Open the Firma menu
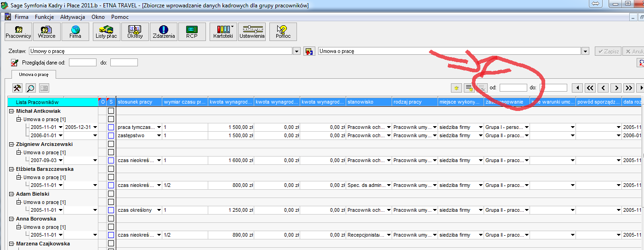644x250 pixels. point(22,17)
